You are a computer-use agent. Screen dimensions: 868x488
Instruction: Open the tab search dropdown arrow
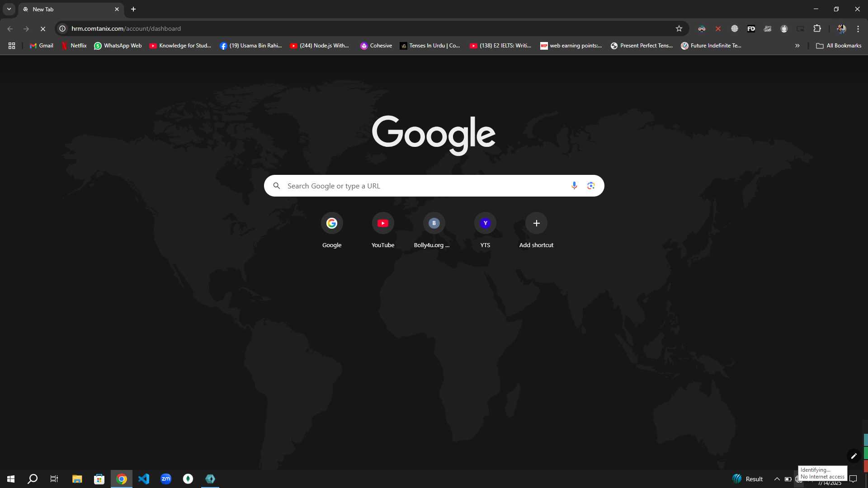click(9, 9)
